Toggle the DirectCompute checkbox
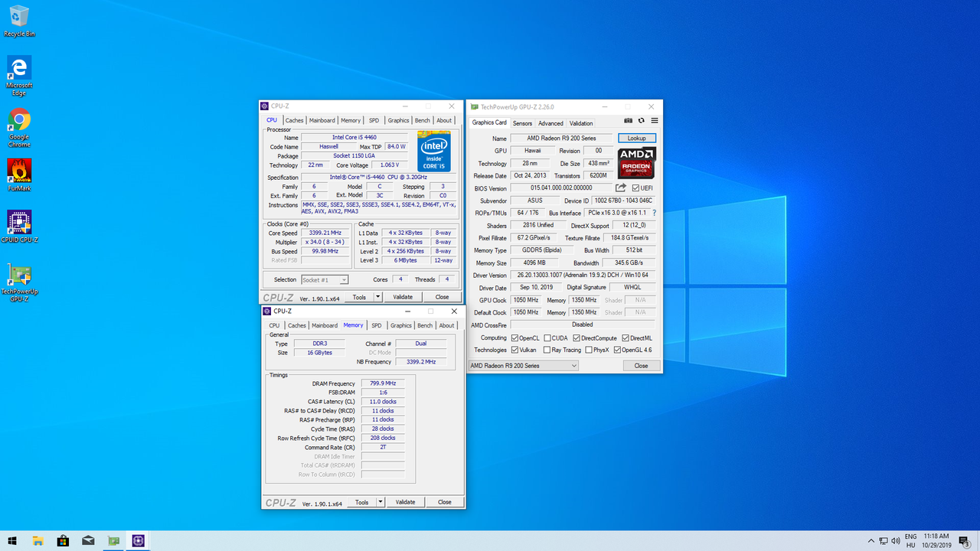Screen dimensions: 980x551 [x=577, y=338]
